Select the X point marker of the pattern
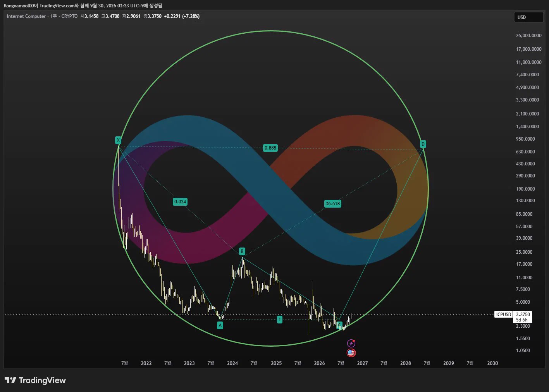The height and width of the screenshot is (392, 549). [x=118, y=140]
